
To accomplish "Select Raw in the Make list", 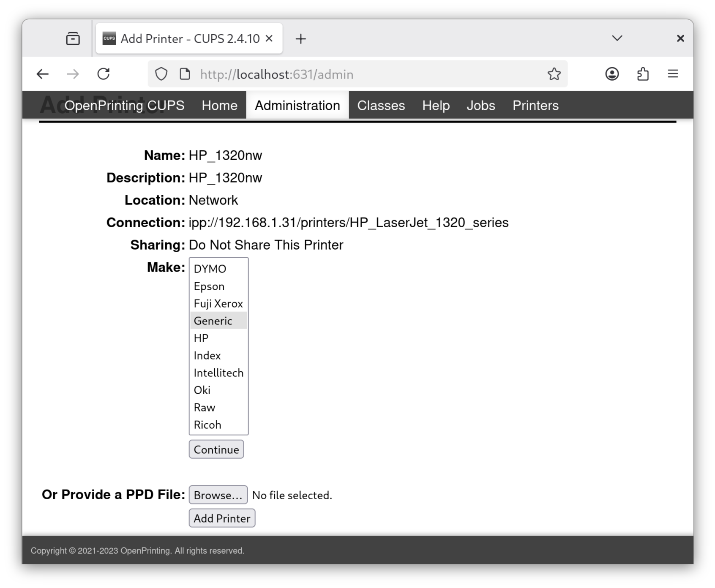I will 205,408.
